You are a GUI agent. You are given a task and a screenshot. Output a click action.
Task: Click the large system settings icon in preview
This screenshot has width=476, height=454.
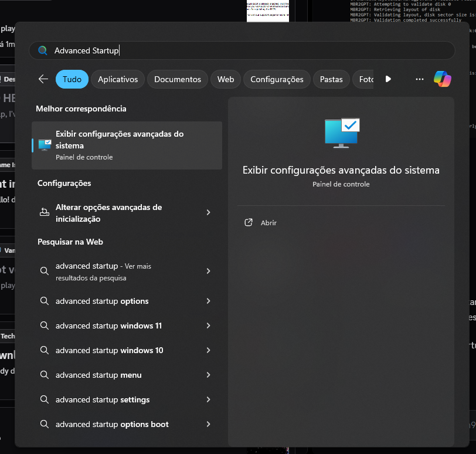(x=342, y=133)
